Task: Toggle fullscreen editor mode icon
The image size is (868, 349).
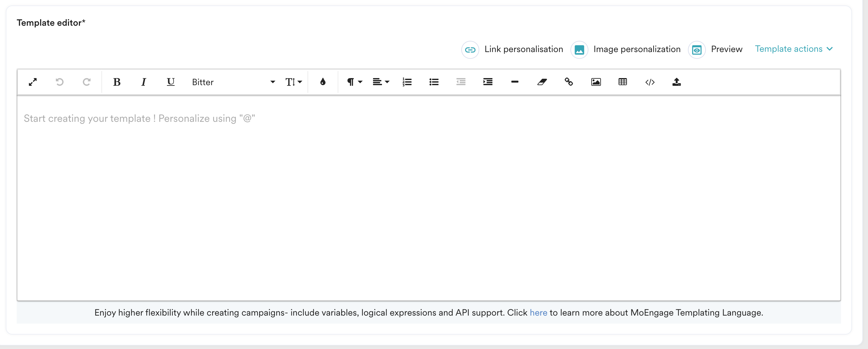Action: coord(33,82)
